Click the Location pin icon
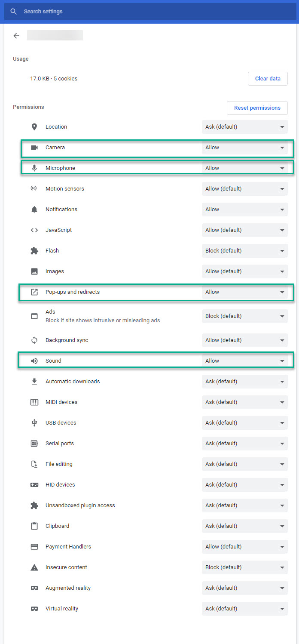Image resolution: width=299 pixels, height=644 pixels. [x=34, y=127]
